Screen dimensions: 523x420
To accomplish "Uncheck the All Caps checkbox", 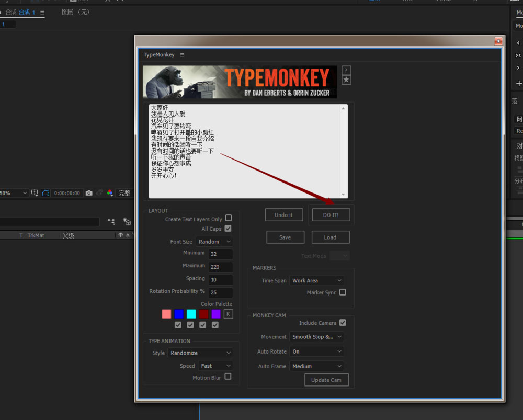I will pyautogui.click(x=228, y=229).
